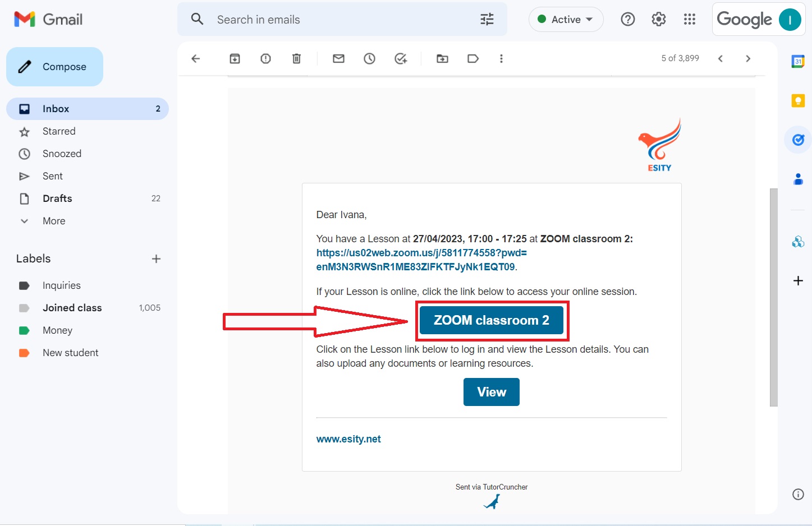Open the Money label
Image resolution: width=812 pixels, height=526 pixels.
point(88,330)
